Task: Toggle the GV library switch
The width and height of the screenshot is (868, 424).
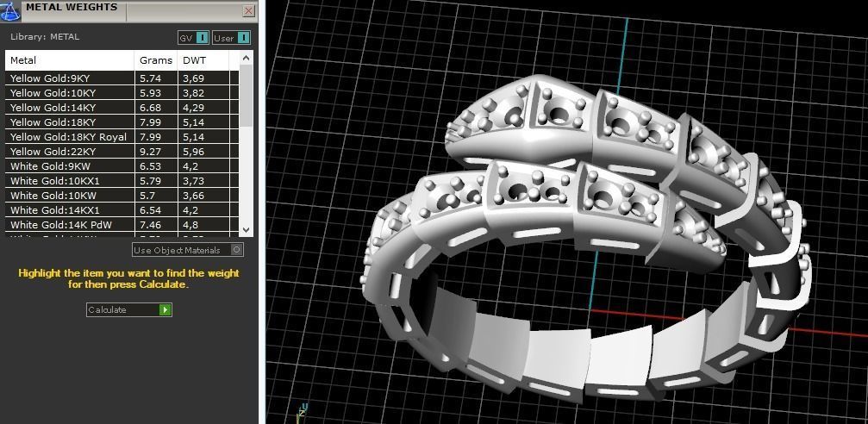Action: pos(193,38)
